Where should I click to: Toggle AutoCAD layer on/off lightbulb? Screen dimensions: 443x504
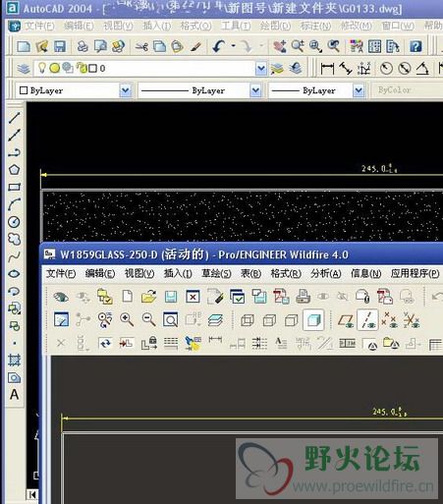pos(42,68)
